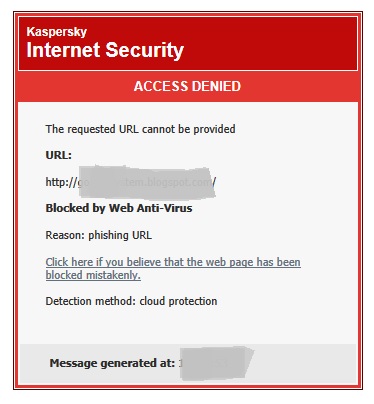Click the dark red header panel

[x=188, y=43]
